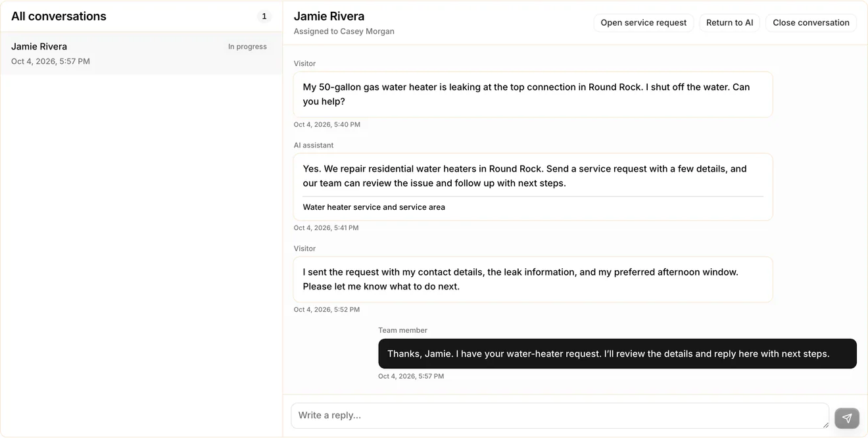Image resolution: width=868 pixels, height=438 pixels.
Task: Return the conversation to AI
Action: coord(729,22)
